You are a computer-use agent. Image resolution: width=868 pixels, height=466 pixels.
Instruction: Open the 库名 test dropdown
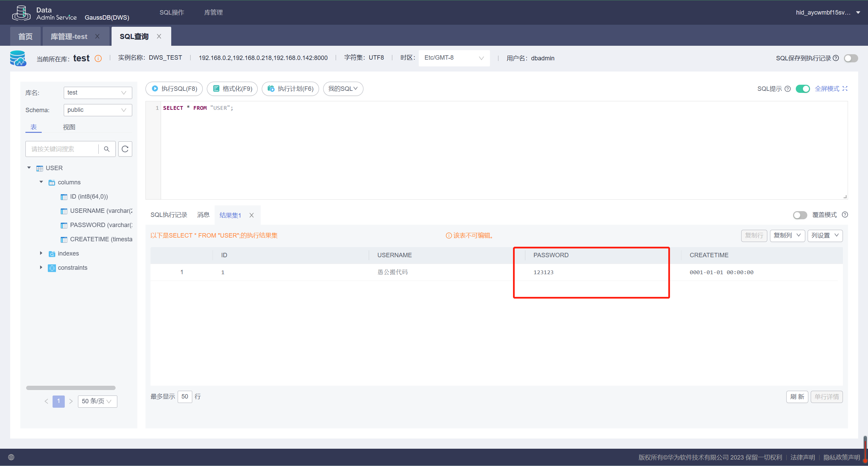click(98, 93)
